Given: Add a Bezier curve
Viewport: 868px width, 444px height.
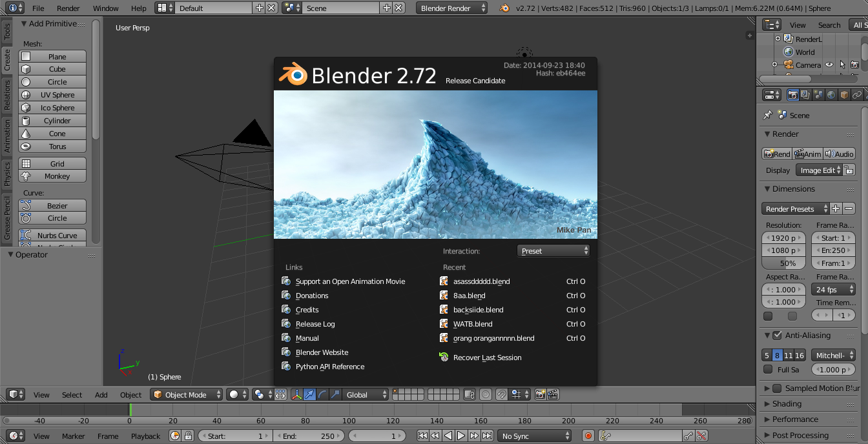Looking at the screenshot, I should (52, 206).
